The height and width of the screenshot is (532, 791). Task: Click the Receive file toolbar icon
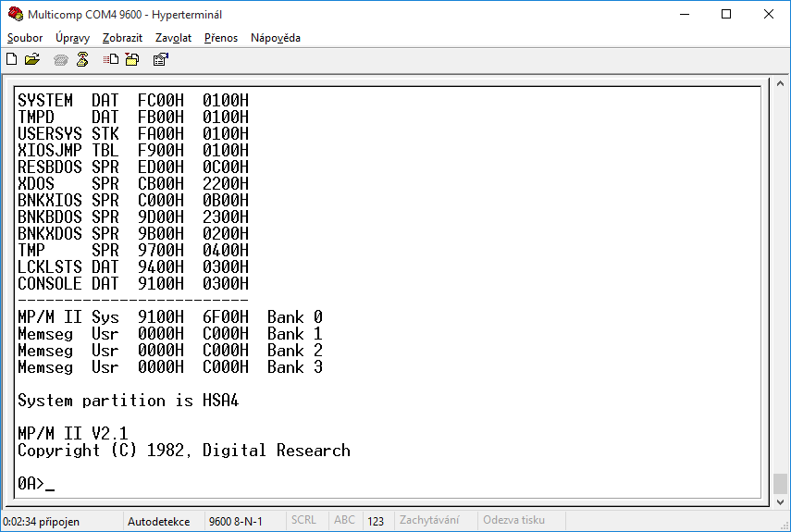132,59
